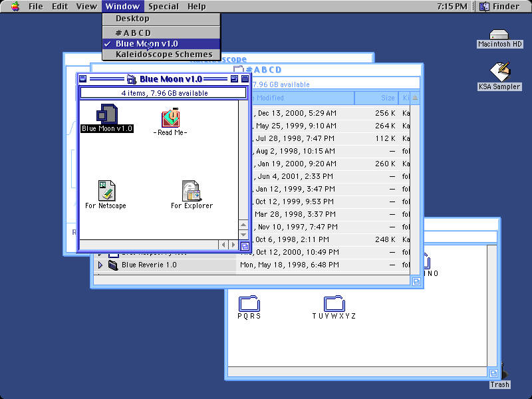The image size is (532, 399).
Task: Click the # A B C D title bar folder icon
Action: coord(239,70)
